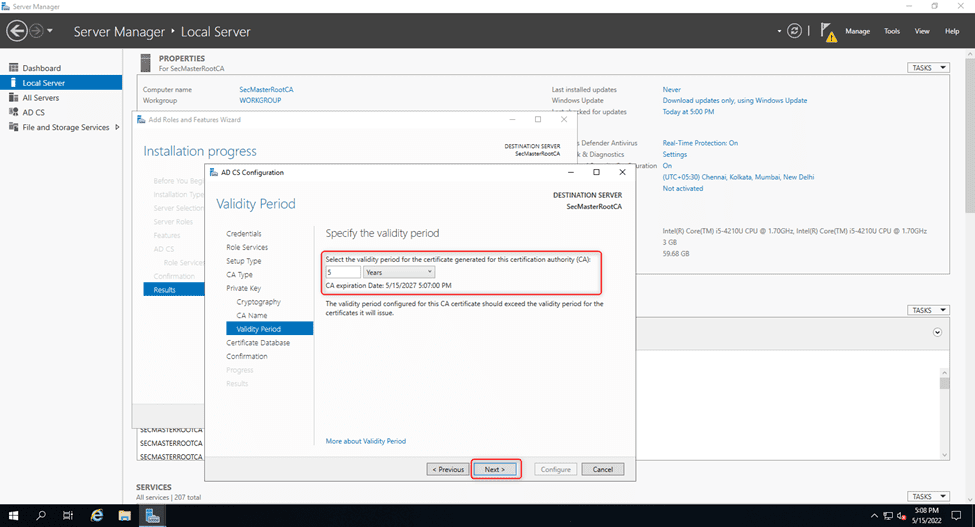Select CA Name step in wizard
Viewport: 975px width, 527px height.
tap(252, 316)
